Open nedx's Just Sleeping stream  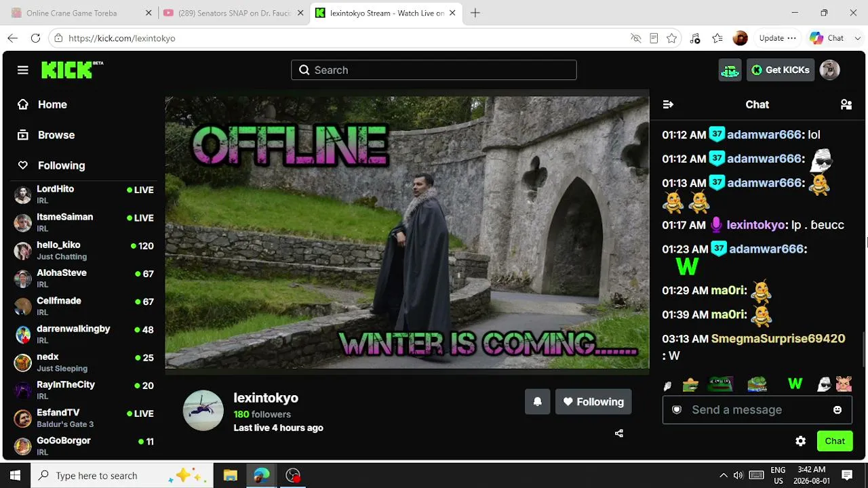pos(84,362)
